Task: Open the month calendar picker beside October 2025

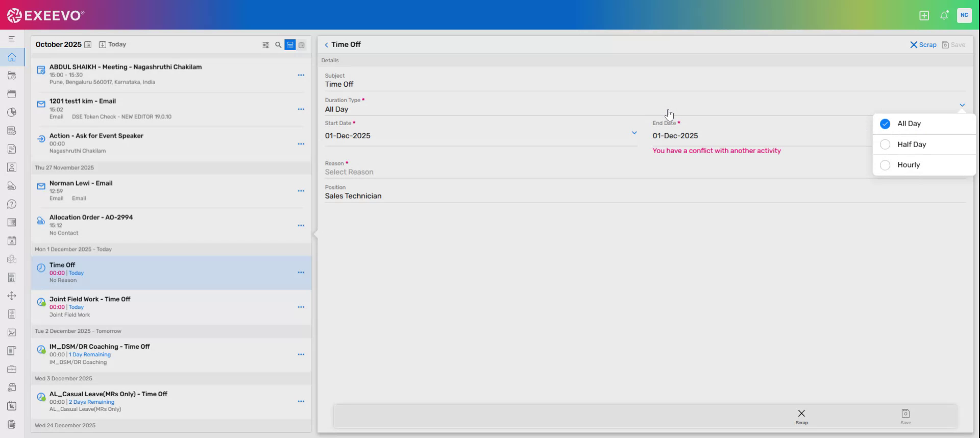Action: (x=88, y=44)
